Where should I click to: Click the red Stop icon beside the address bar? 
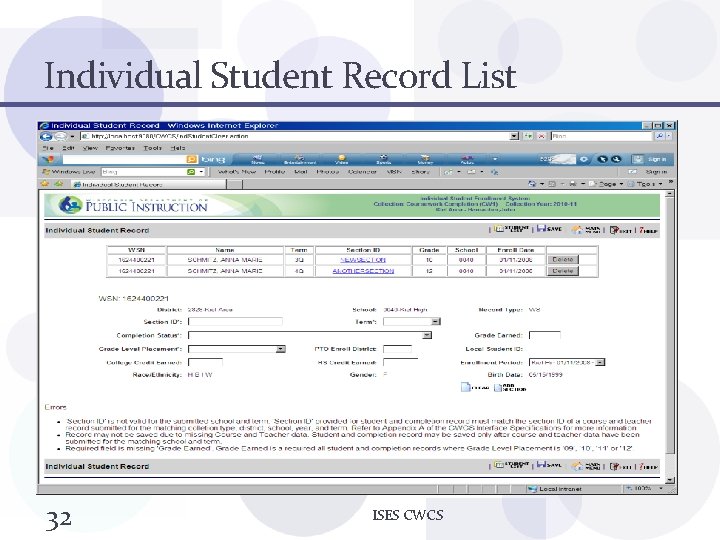542,136
